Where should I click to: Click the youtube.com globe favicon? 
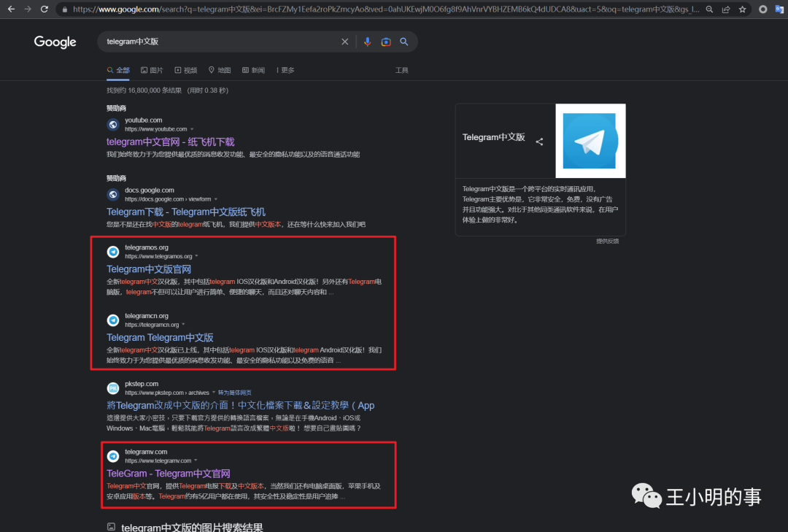pos(113,124)
